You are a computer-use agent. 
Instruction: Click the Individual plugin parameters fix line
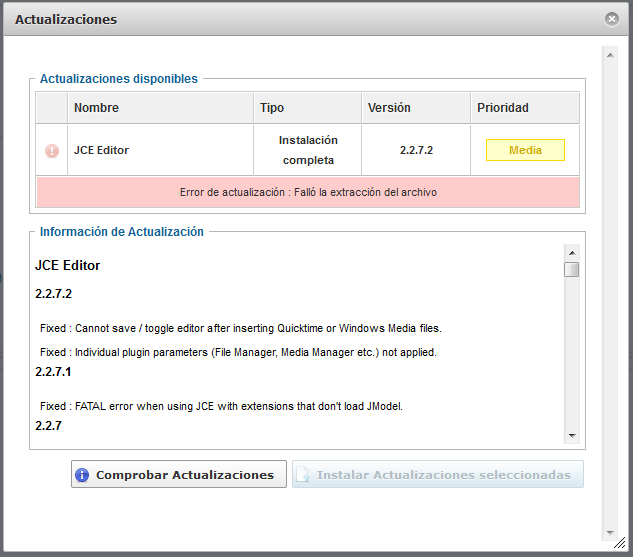click(x=238, y=352)
